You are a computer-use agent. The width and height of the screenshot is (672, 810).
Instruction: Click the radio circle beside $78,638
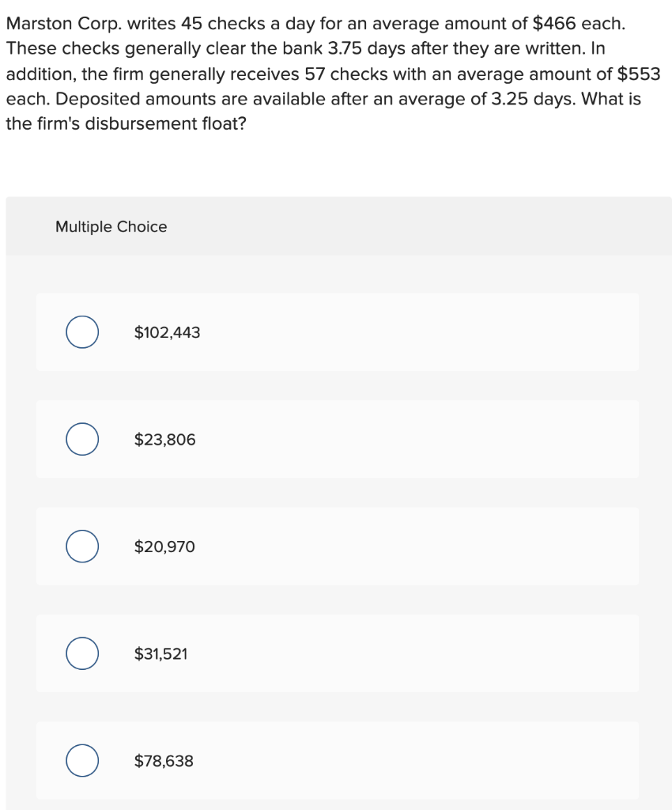[81, 761]
